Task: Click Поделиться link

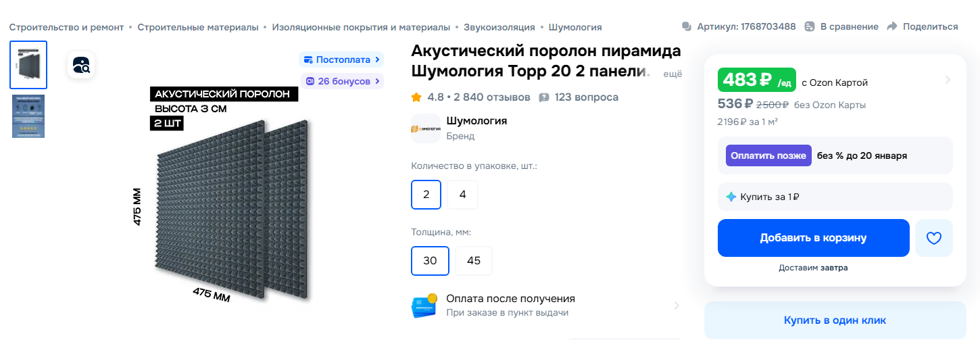Action: point(930,26)
